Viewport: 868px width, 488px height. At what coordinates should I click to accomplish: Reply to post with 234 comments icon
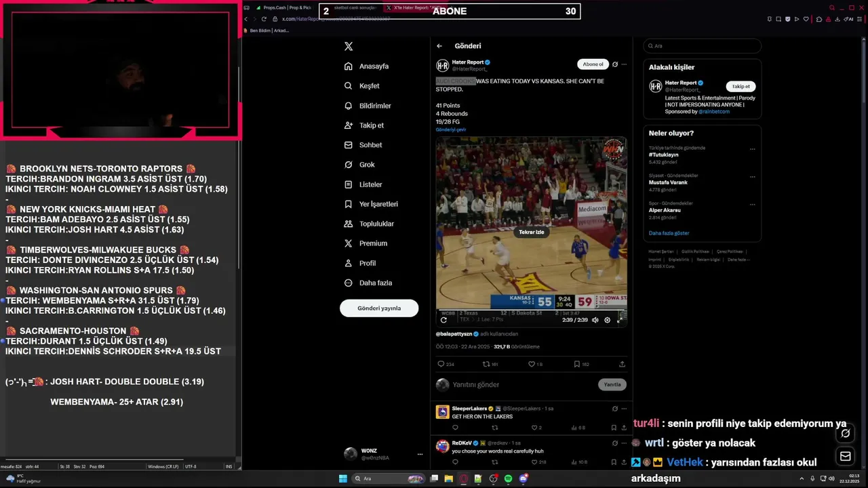[446, 365]
